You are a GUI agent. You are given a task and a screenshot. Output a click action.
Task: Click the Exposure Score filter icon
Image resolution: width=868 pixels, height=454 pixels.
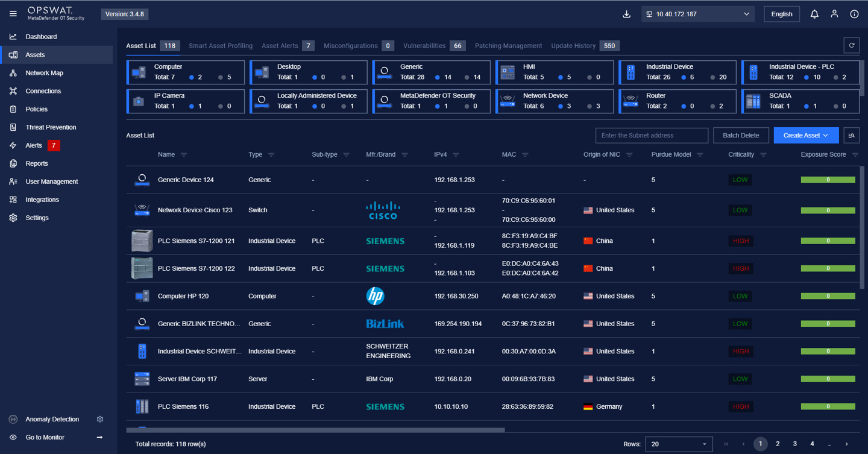[x=855, y=155]
